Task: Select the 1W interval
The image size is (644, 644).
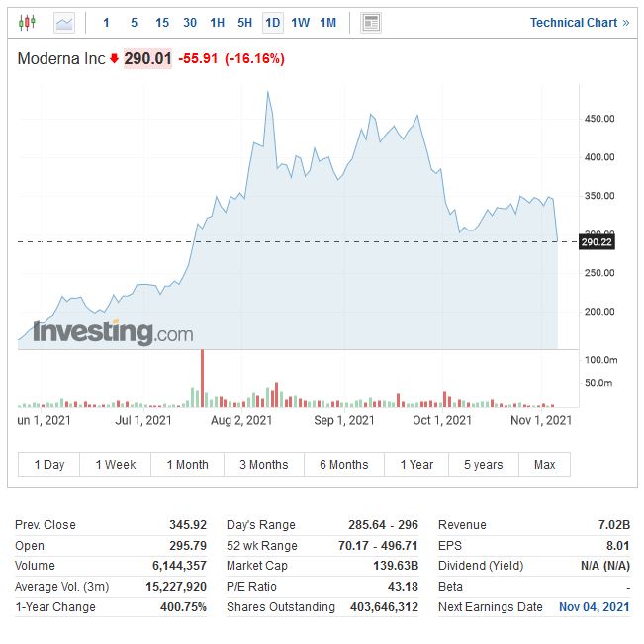Action: [301, 22]
